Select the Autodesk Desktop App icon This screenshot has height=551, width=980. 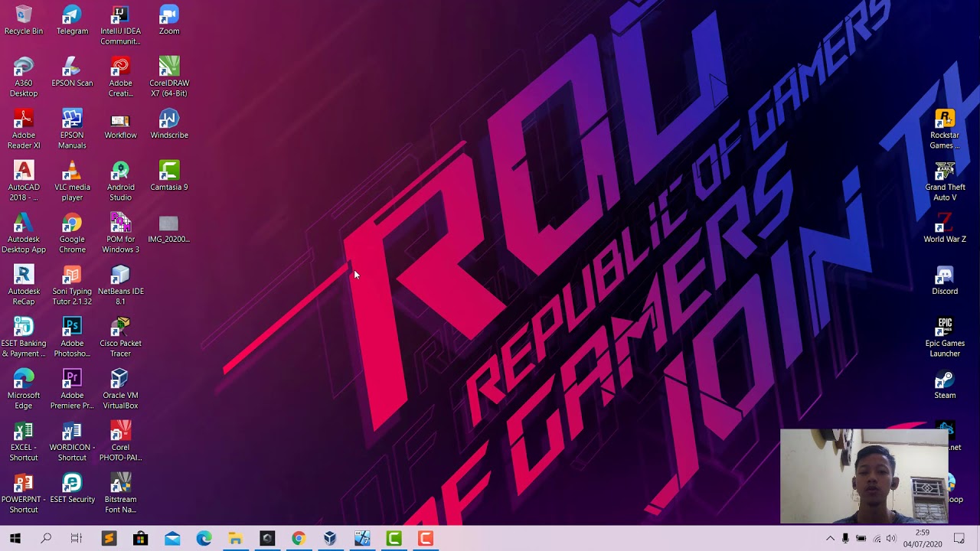tap(24, 233)
